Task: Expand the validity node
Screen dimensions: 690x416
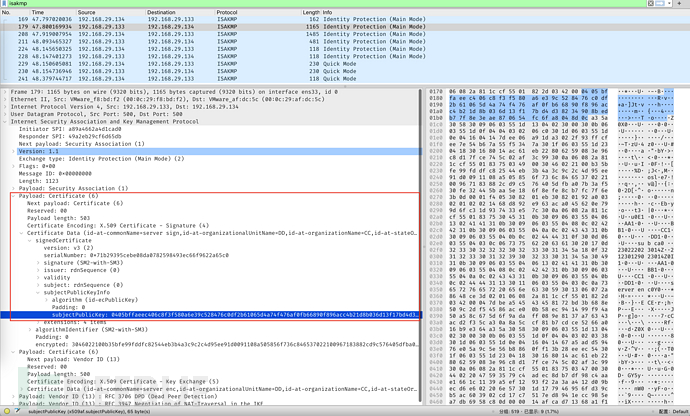Action: click(38, 278)
